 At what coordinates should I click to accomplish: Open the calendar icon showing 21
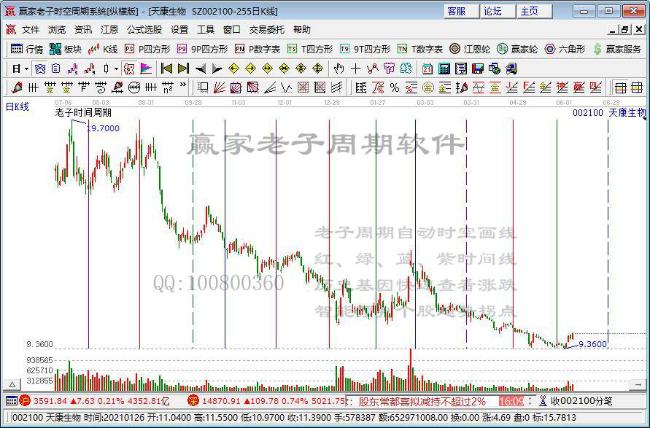click(427, 68)
